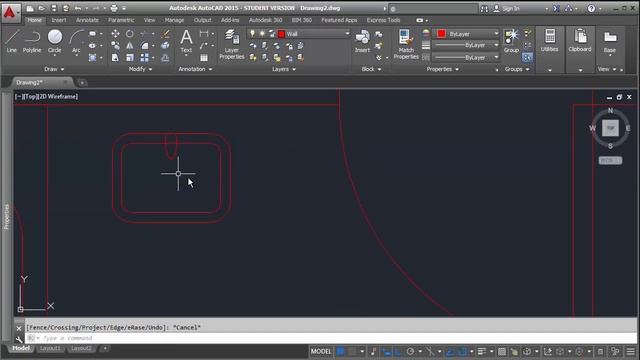The height and width of the screenshot is (360, 640).
Task: Open the Insert ribbon tab
Action: (x=59, y=20)
